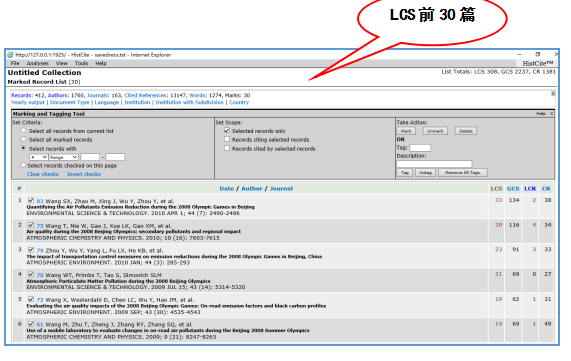Choose Select records checked on this page

pyautogui.click(x=24, y=165)
